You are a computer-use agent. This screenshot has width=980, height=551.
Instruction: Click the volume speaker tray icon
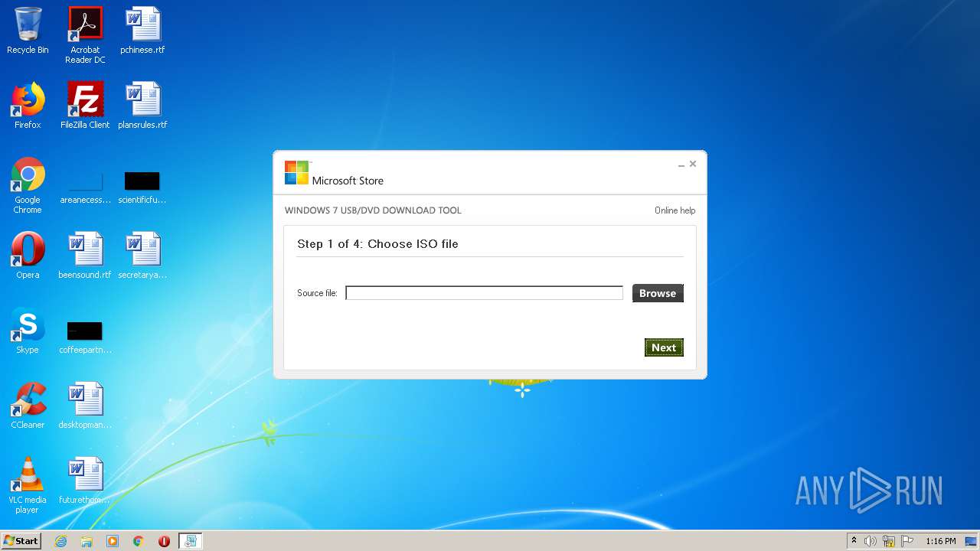pos(871,541)
